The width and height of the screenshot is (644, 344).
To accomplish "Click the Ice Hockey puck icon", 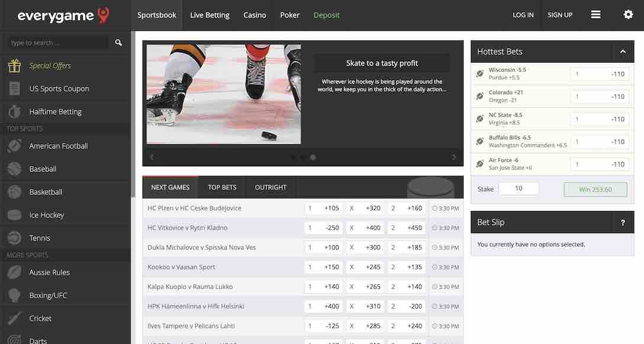I will 14,215.
